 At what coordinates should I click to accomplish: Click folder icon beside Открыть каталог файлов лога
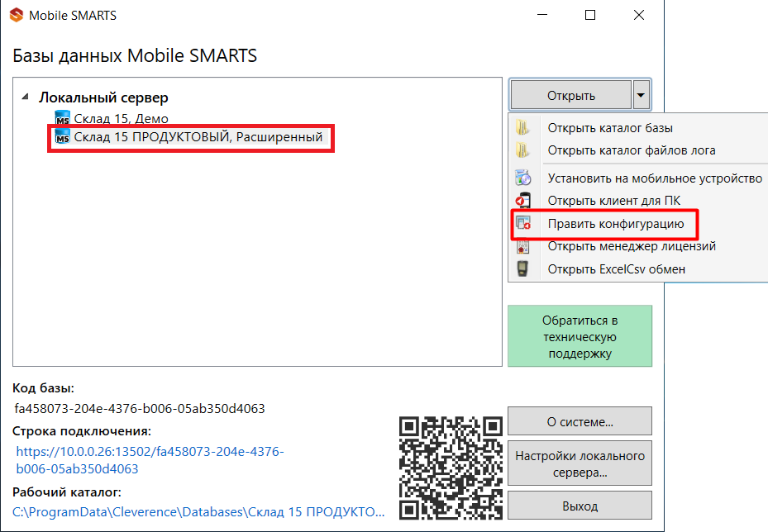pyautogui.click(x=522, y=150)
